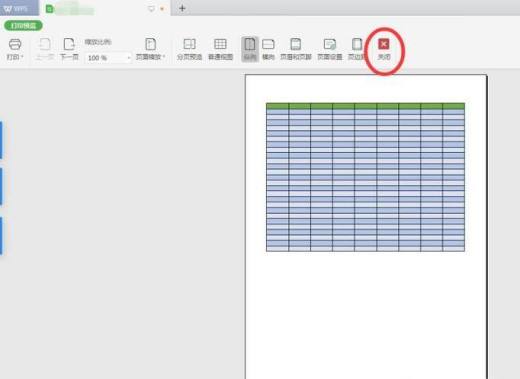
Task: Open the Page Scaling (页面缩放) tool
Action: (150, 49)
